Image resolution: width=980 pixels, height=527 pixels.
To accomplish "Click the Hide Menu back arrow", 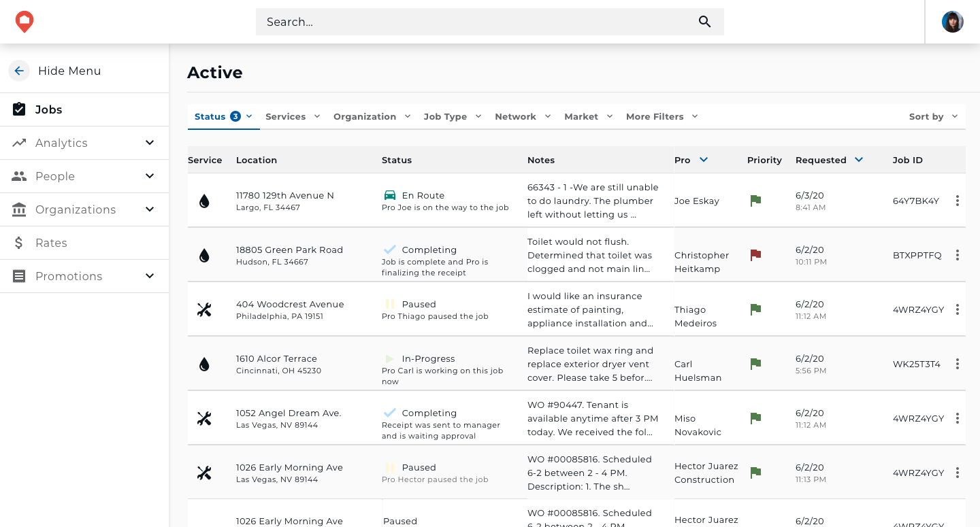I will pyautogui.click(x=19, y=71).
